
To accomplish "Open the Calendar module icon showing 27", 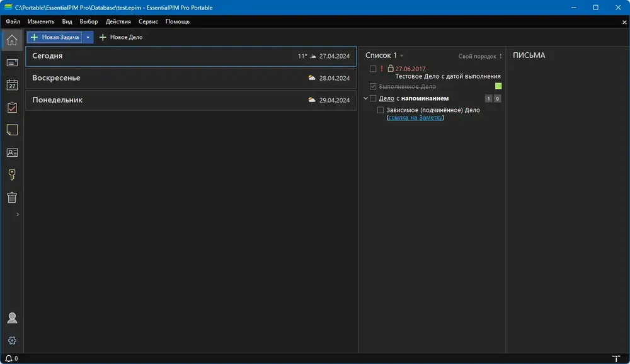I will (12, 85).
